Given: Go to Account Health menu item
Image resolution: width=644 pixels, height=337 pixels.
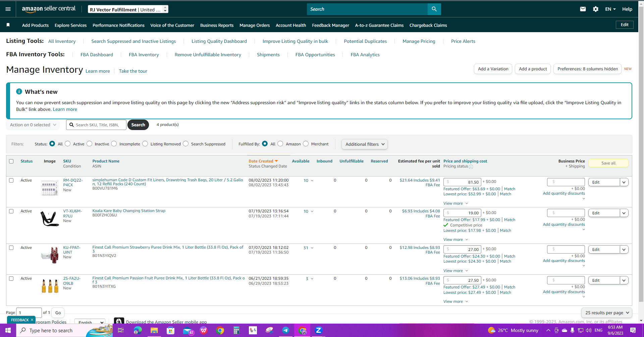Looking at the screenshot, I should click(x=291, y=25).
